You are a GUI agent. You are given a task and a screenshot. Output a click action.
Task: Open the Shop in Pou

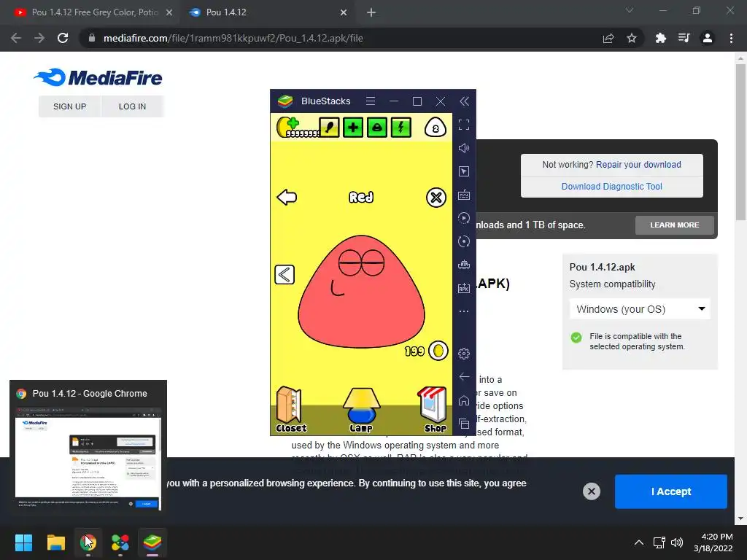click(x=434, y=410)
